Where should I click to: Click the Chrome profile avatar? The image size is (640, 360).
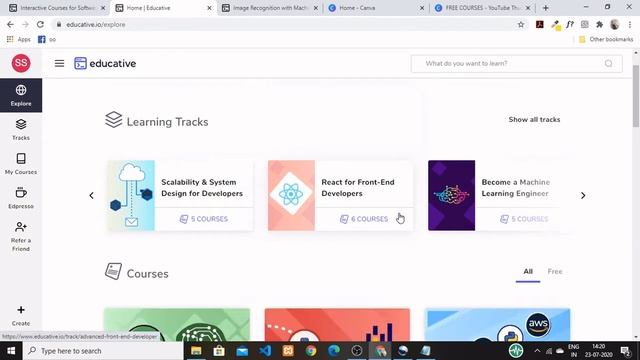pyautogui.click(x=615, y=24)
